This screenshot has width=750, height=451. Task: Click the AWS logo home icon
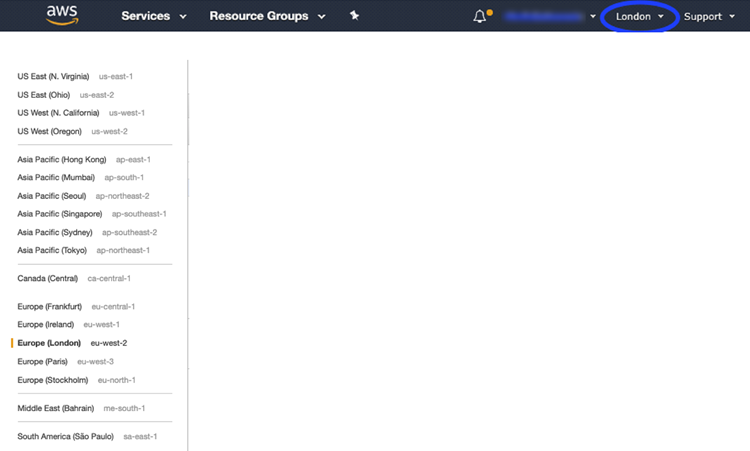(x=62, y=15)
